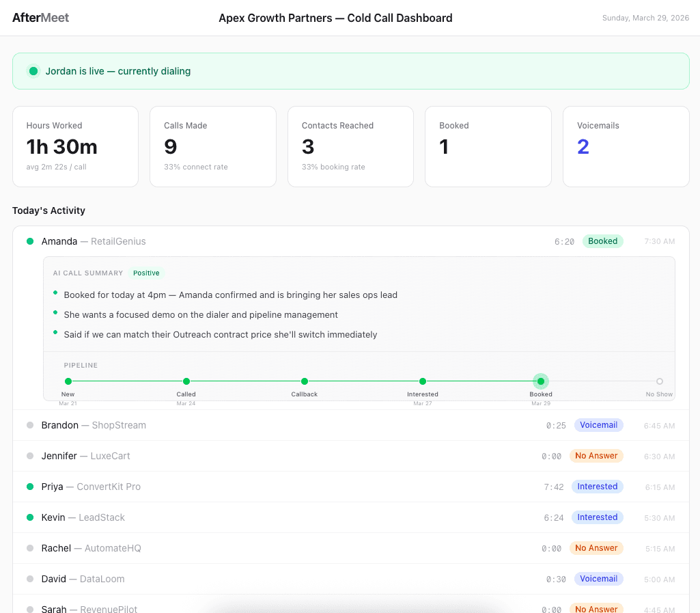Click the green status dot beside Amanda
The image size is (700, 613).
pyautogui.click(x=29, y=241)
